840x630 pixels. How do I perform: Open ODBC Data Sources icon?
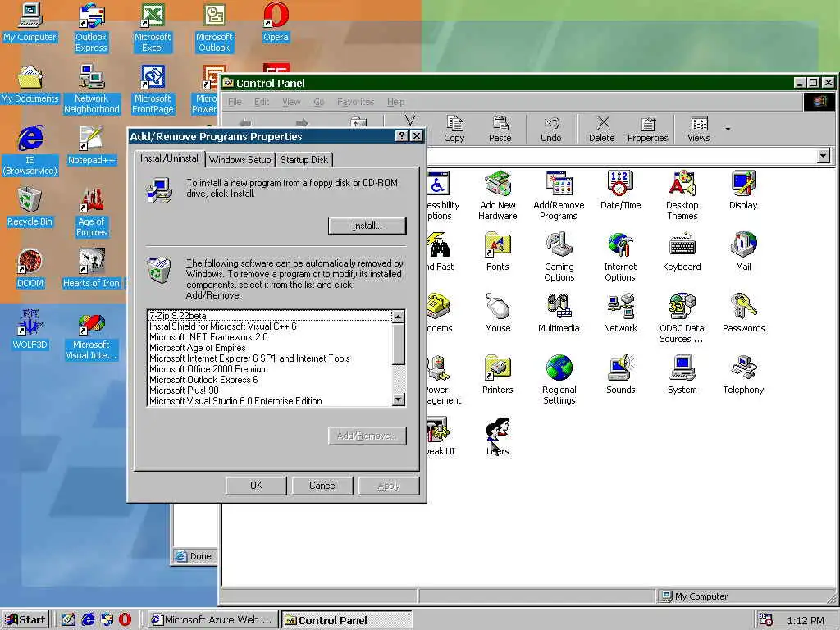pos(682,318)
